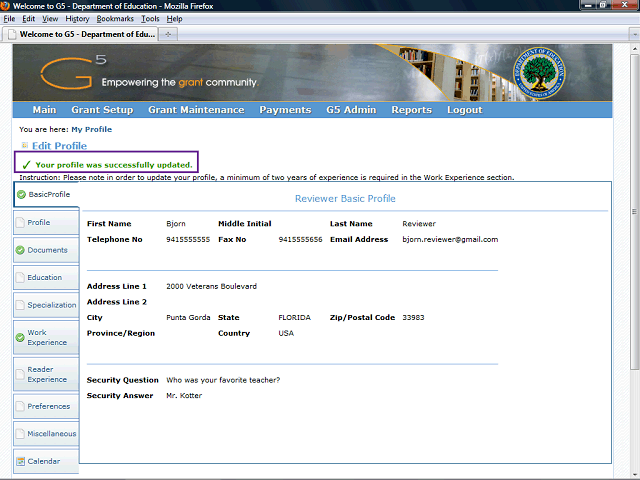Open the History menu in the menu bar
This screenshot has height=480, width=640.
coord(77,19)
